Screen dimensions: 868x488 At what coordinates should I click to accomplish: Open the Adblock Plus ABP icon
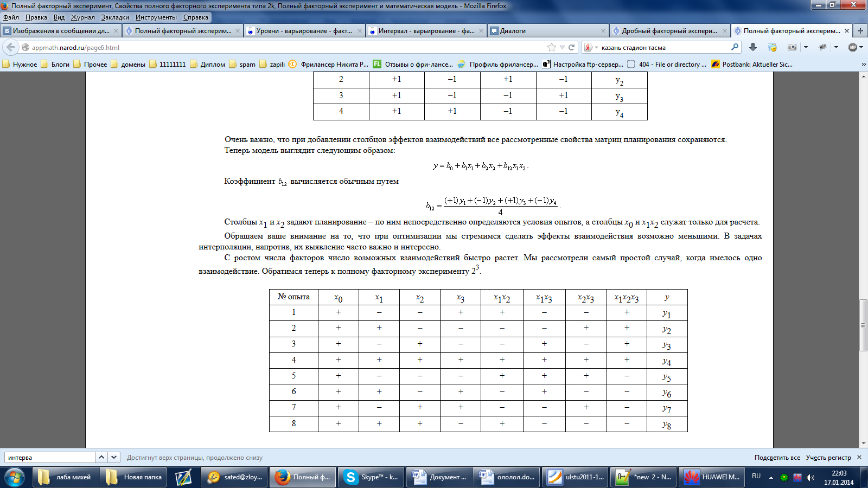853,47
